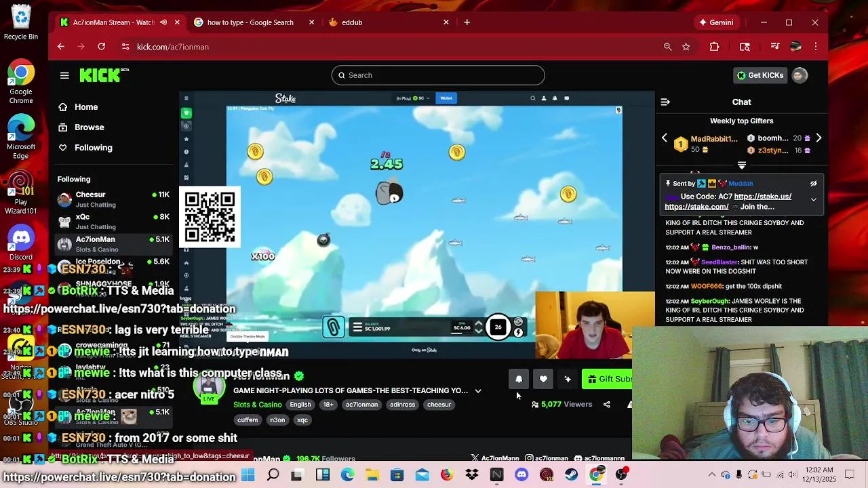The width and height of the screenshot is (868, 488).
Task: Open Cheesur channel in Following list
Action: [113, 199]
